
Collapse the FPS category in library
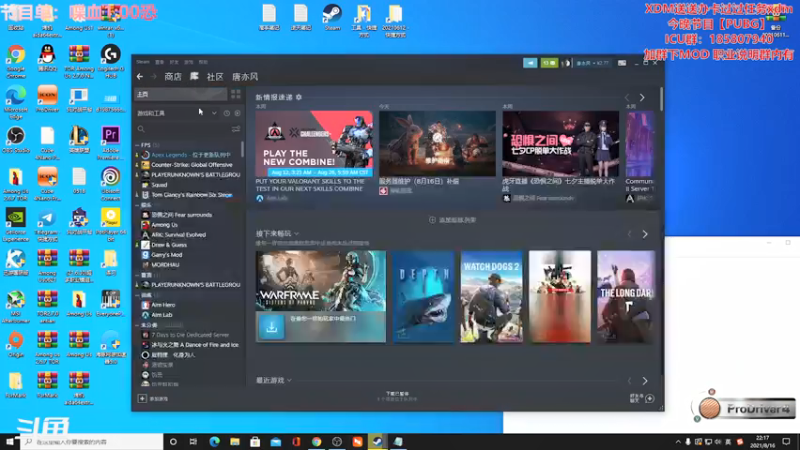pos(137,145)
